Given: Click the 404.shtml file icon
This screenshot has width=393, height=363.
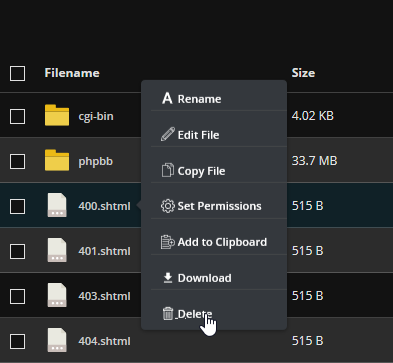Looking at the screenshot, I should pos(57,340).
